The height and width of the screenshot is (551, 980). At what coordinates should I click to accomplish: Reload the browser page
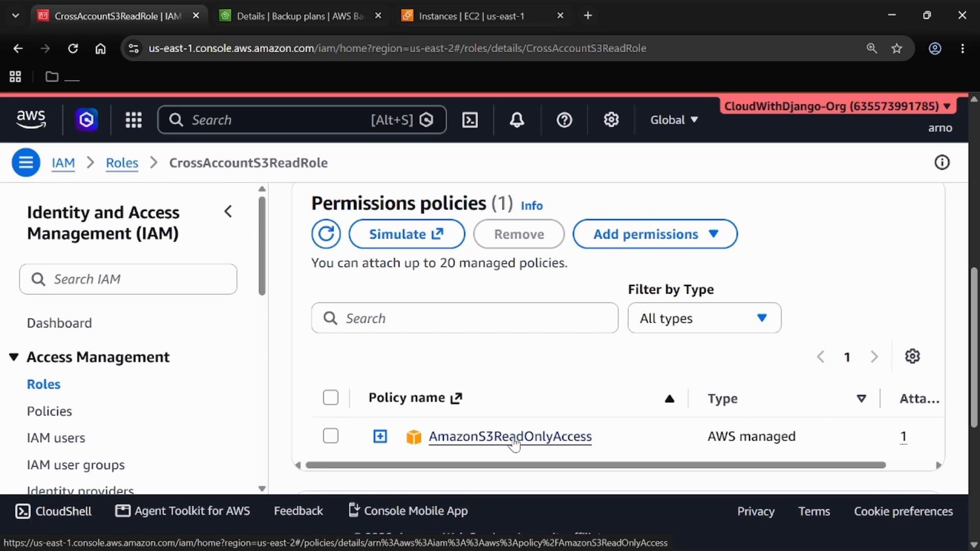(x=73, y=48)
